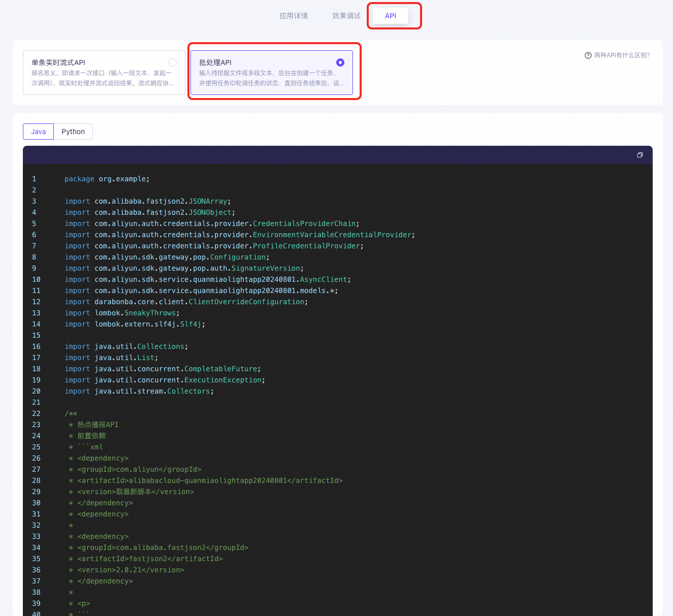This screenshot has width=673, height=616.
Task: Click the '<groupId>com.aliyun</groupId>' line
Action: [135, 469]
